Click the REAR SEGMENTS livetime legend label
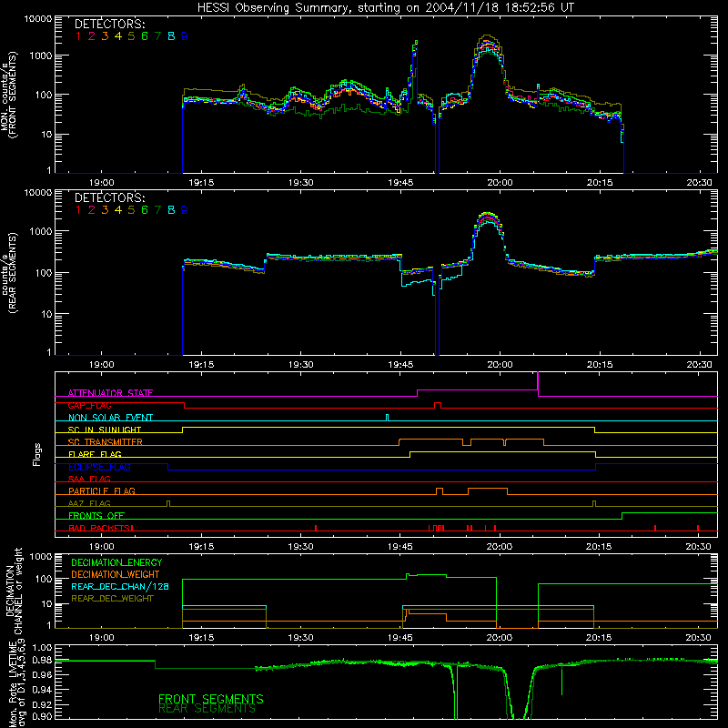This screenshot has width=728, height=728. 207,709
